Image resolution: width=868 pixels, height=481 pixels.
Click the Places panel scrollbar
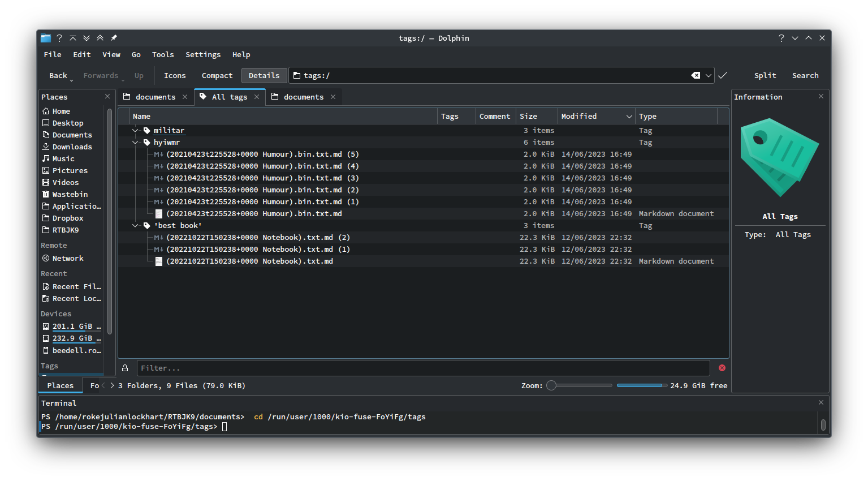[x=110, y=221]
